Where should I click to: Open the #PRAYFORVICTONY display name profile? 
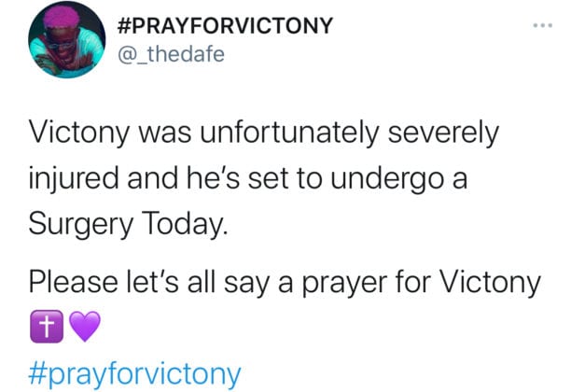coord(225,25)
